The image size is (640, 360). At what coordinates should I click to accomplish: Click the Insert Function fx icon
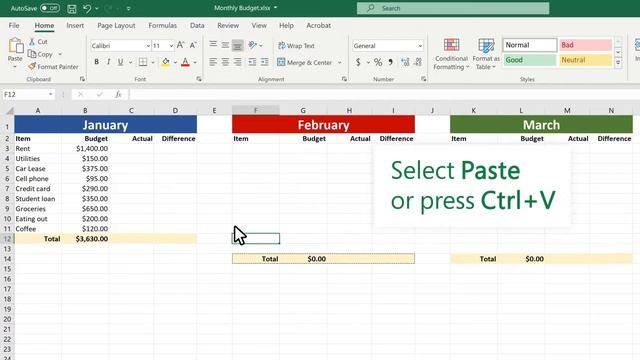point(118,94)
